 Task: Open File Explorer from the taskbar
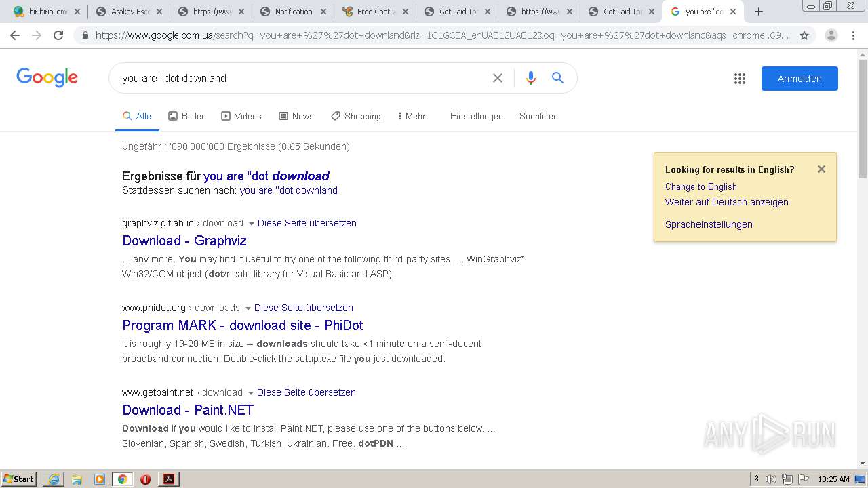click(77, 479)
